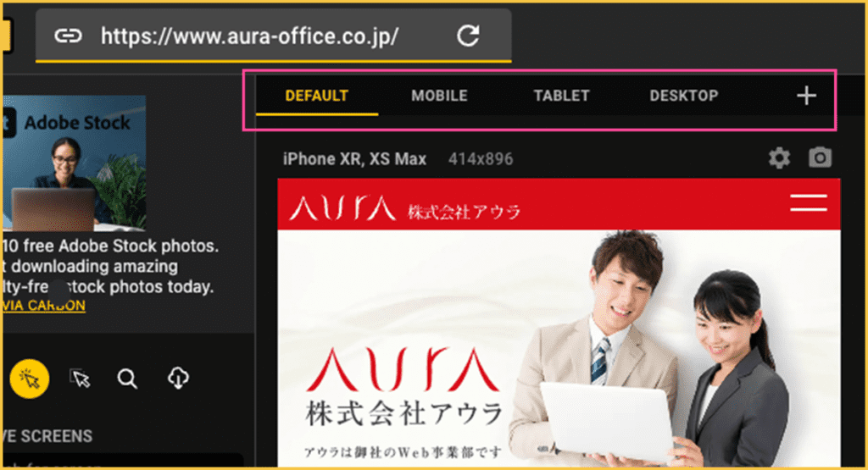This screenshot has width=868, height=470.
Task: Click the chain link icon in address bar
Action: (68, 36)
